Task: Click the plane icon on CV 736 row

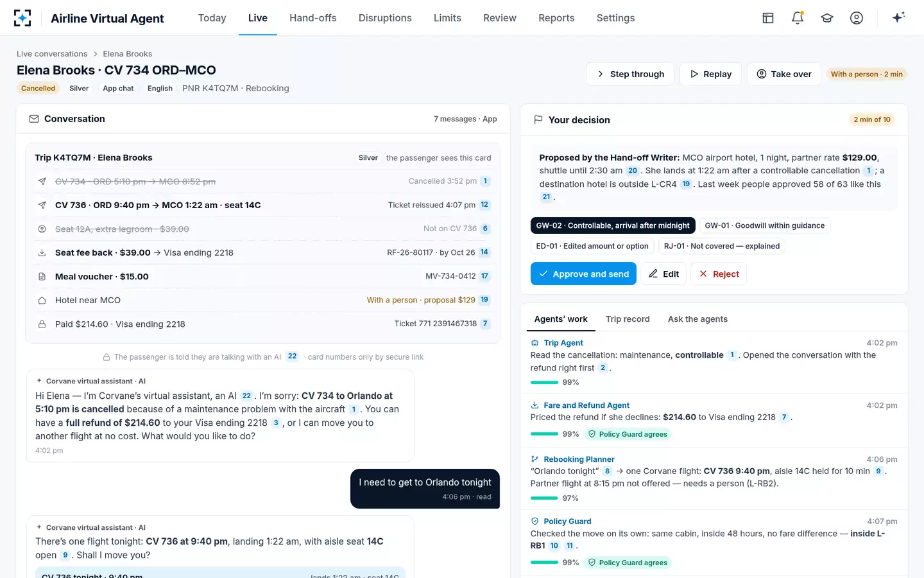Action: point(42,205)
